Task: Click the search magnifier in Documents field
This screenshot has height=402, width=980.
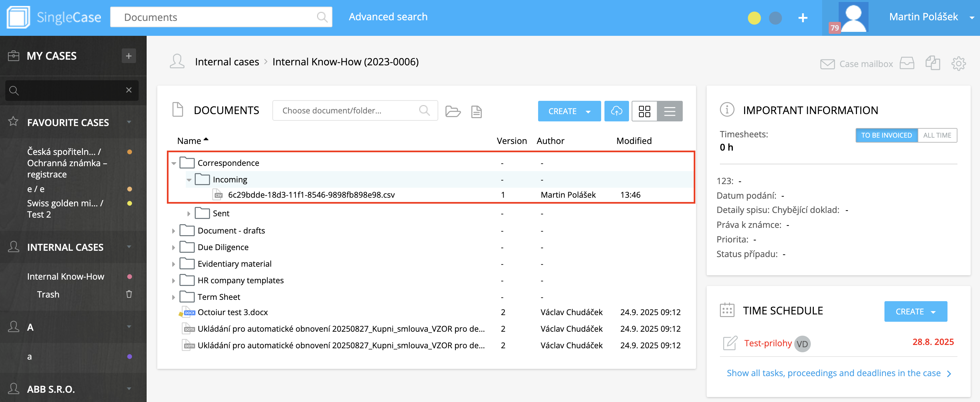Action: (322, 17)
